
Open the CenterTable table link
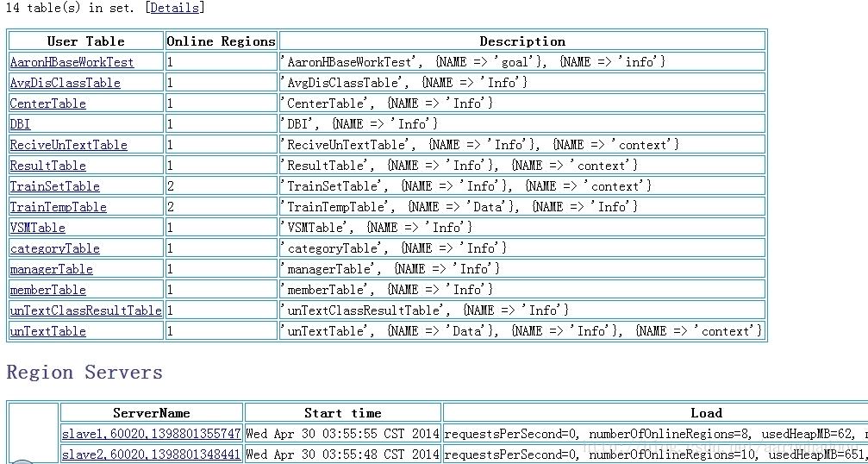click(48, 103)
